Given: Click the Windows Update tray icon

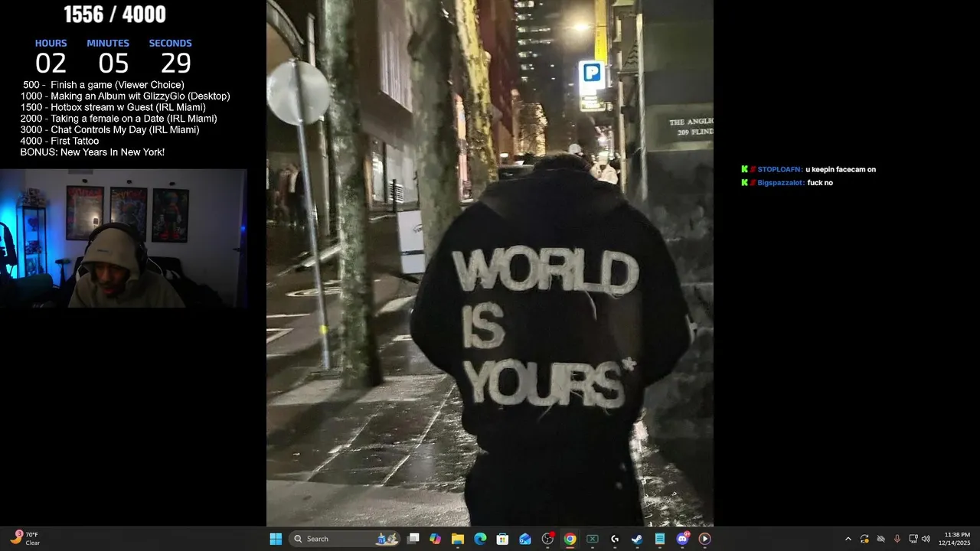Looking at the screenshot, I should pyautogui.click(x=864, y=539).
